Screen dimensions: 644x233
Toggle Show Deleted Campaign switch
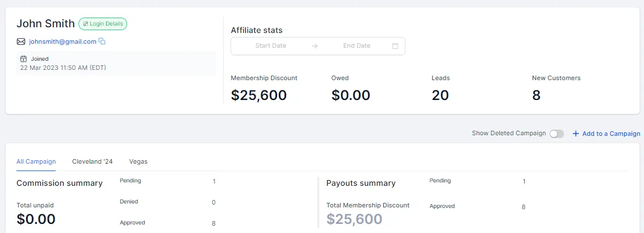click(557, 134)
